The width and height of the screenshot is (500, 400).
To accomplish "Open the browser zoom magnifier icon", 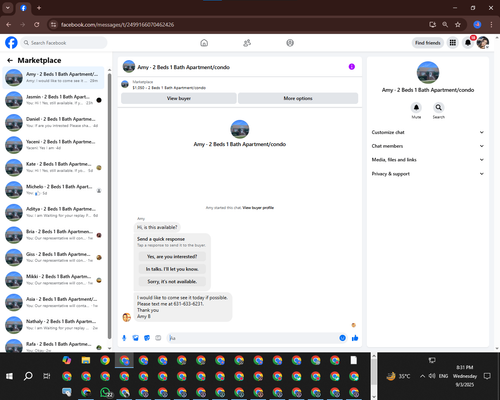I will 445,25.
